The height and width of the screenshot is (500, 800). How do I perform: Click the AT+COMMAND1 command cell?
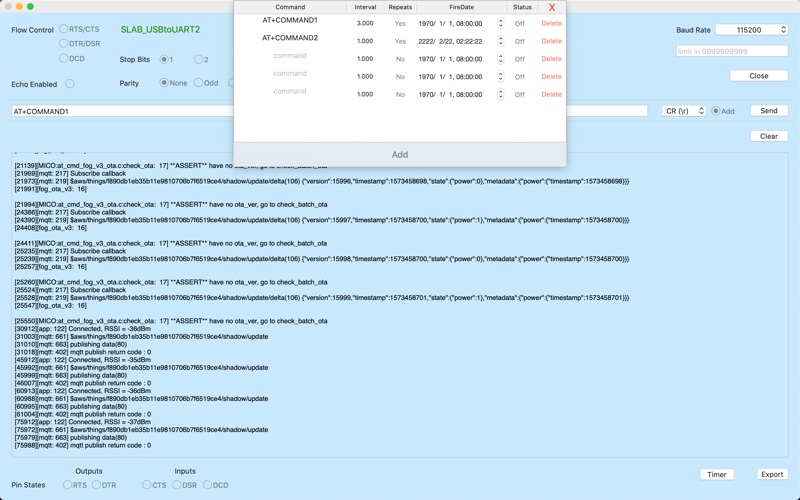290,20
